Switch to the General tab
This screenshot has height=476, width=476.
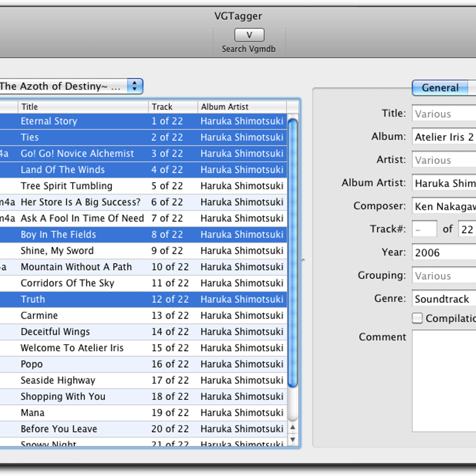click(440, 88)
